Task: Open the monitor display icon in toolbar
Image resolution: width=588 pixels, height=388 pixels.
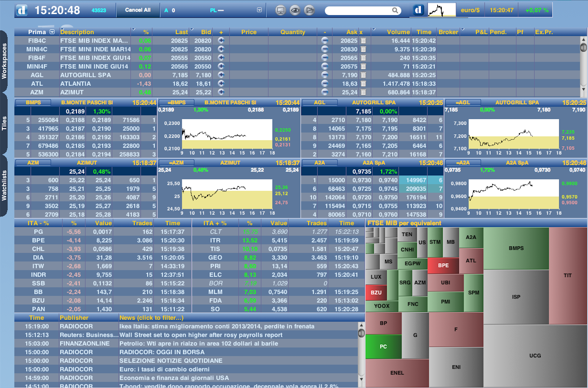Action: coord(280,10)
